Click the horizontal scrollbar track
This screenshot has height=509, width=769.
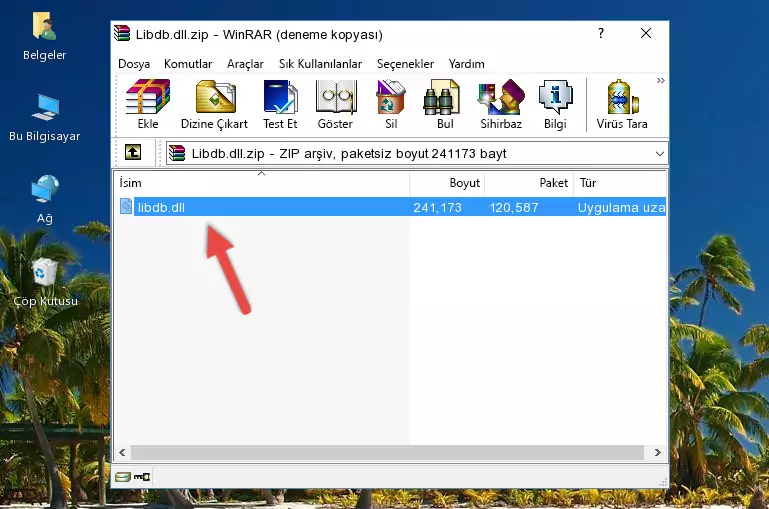coord(387,452)
